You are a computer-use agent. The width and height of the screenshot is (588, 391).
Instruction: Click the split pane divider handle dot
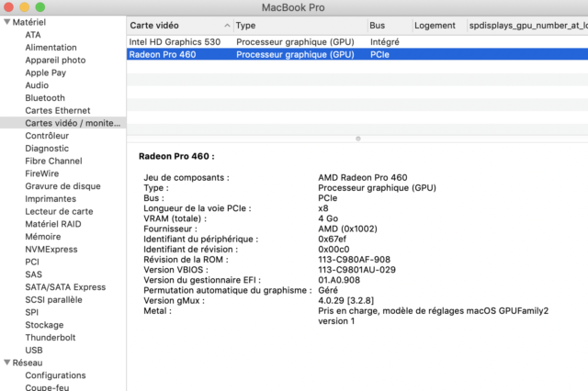point(358,139)
